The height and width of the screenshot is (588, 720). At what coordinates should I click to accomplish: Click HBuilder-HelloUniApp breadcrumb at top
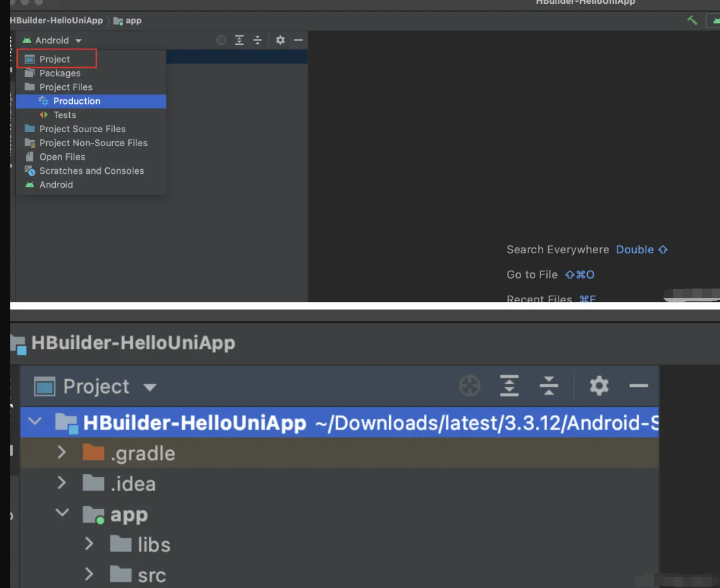click(x=56, y=21)
